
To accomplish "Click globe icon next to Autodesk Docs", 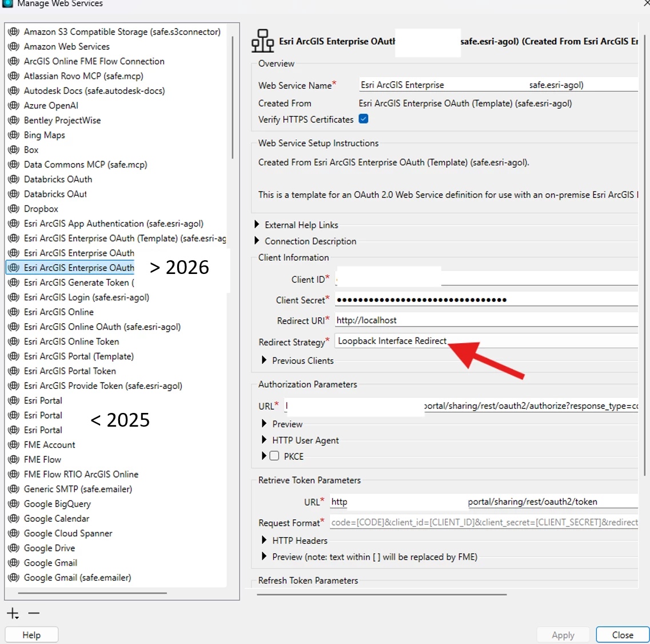I will (x=14, y=90).
